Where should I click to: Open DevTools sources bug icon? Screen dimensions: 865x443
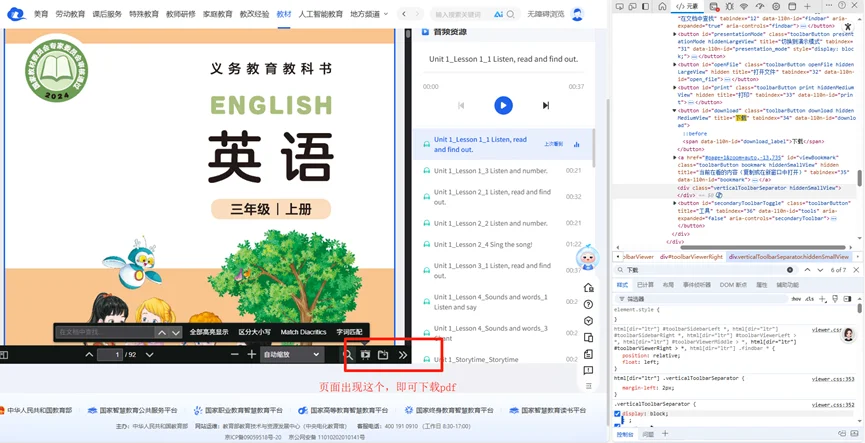point(729,6)
